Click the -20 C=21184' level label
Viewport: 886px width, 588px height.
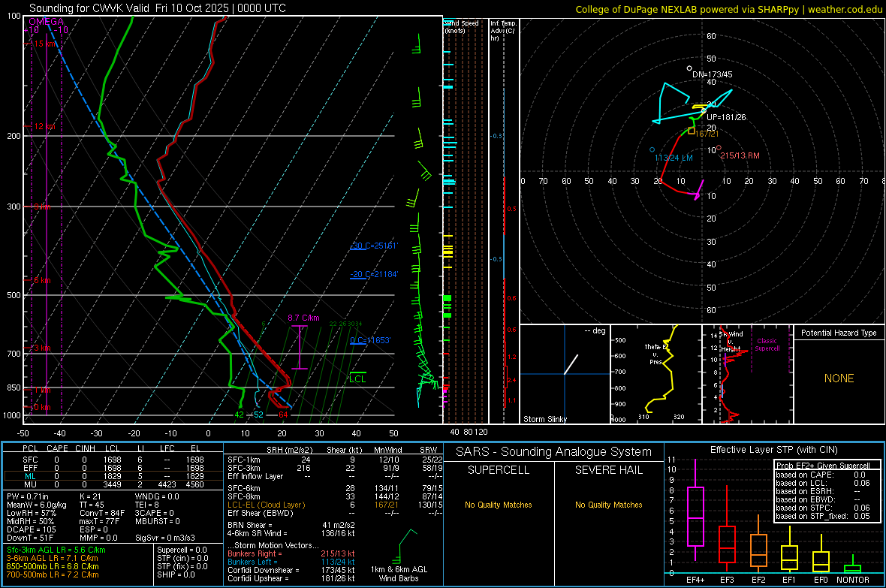tap(373, 274)
